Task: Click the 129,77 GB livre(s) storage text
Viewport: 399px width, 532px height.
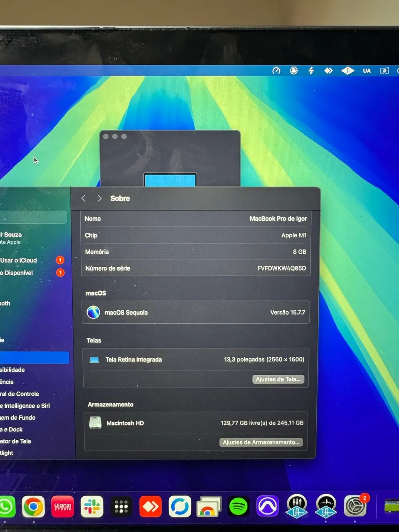Action: (x=262, y=423)
